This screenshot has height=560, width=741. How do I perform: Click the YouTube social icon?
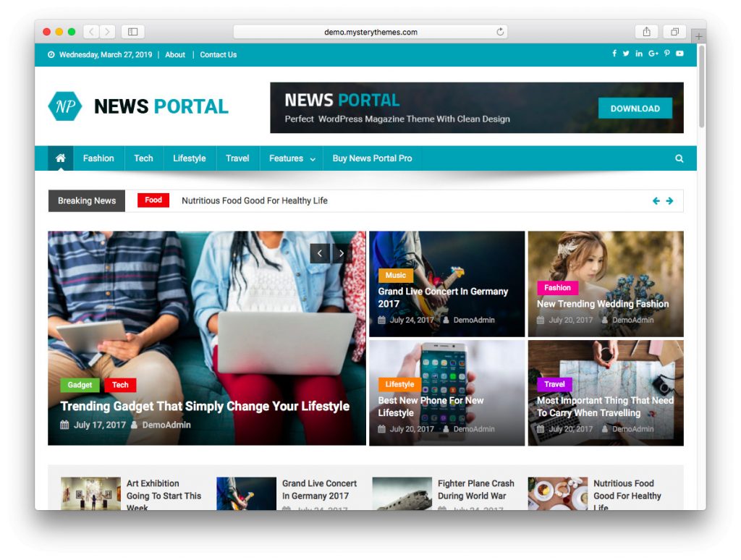click(679, 54)
